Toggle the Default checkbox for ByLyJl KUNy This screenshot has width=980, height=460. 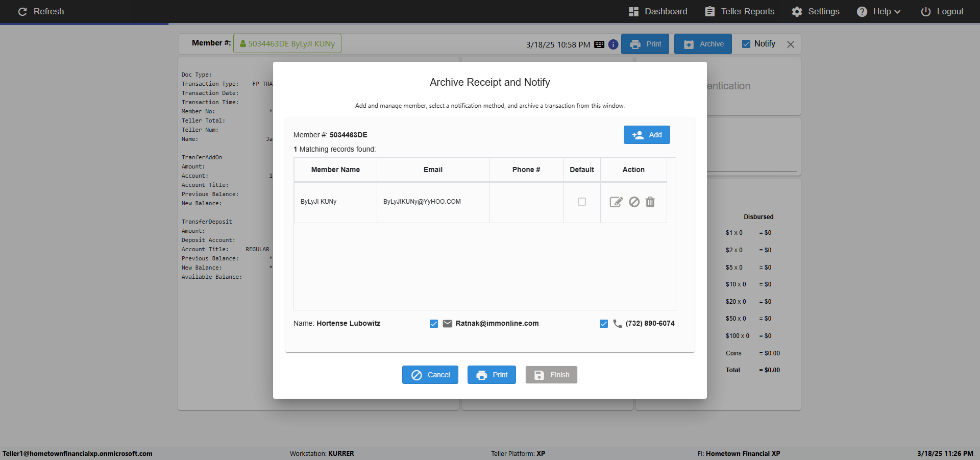(582, 202)
